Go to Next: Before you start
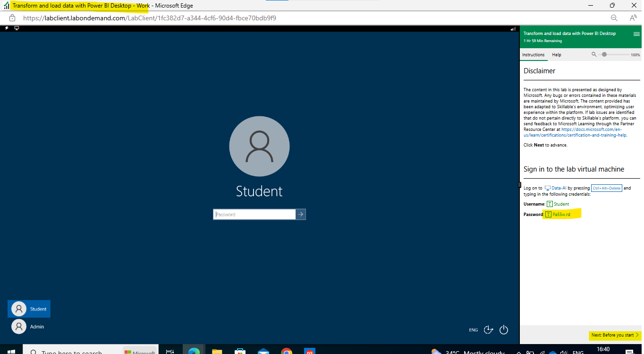This screenshot has height=354, width=644. 615,335
